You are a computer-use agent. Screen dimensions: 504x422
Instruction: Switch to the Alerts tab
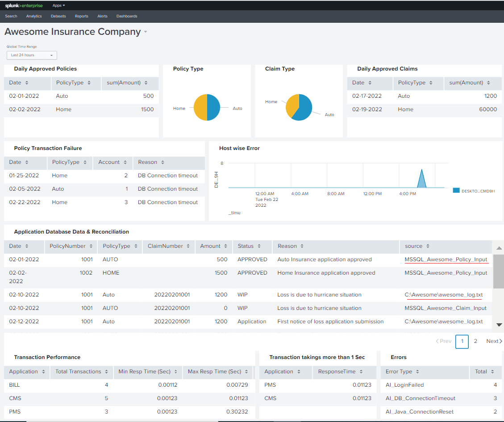[x=102, y=16]
